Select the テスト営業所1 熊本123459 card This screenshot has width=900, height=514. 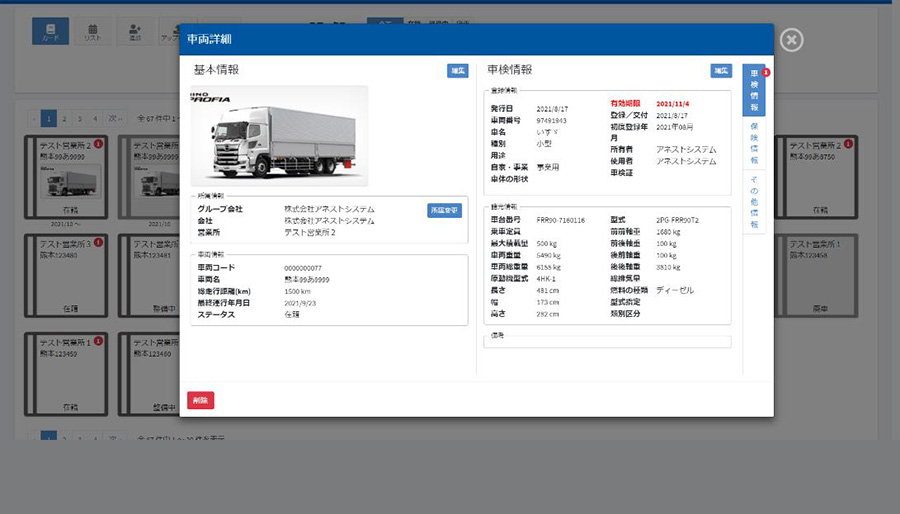[65, 373]
